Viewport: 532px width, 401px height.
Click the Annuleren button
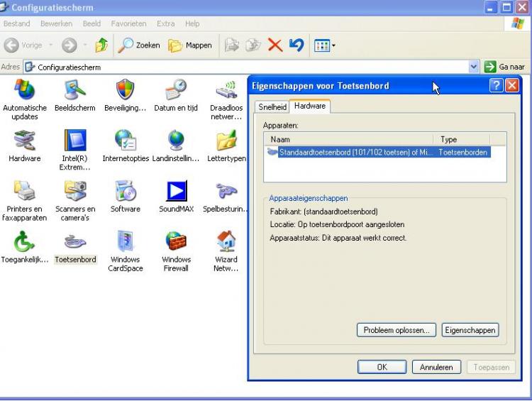[x=436, y=367]
